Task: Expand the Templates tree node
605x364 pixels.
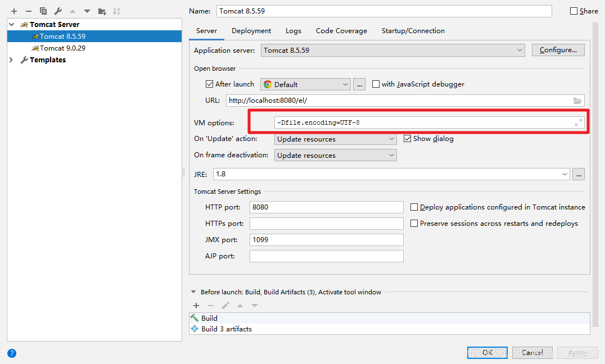Action: pyautogui.click(x=11, y=60)
